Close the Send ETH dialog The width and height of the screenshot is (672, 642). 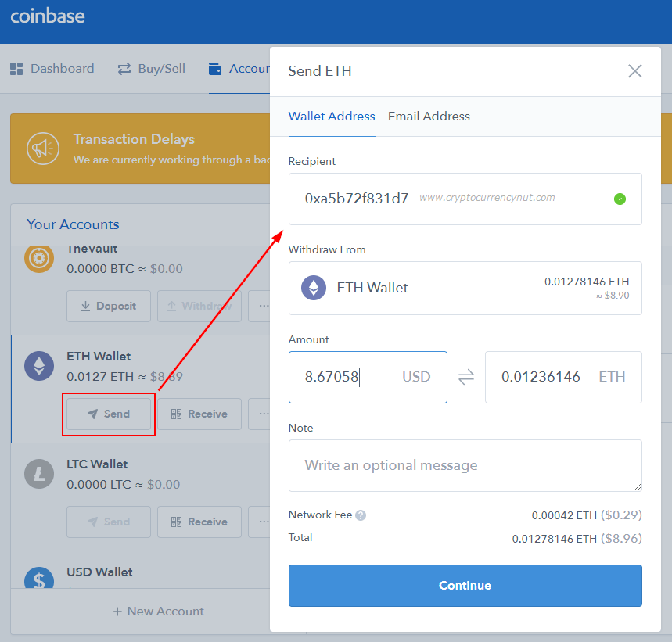(634, 71)
